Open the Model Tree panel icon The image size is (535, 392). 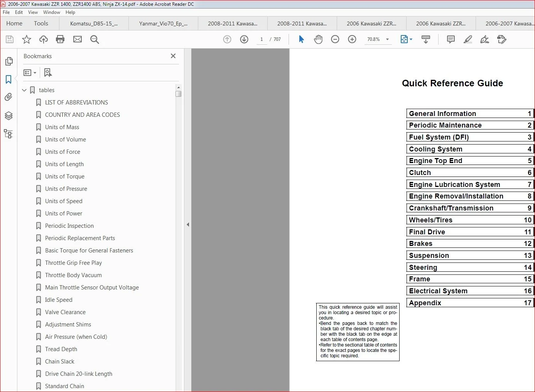click(x=8, y=134)
